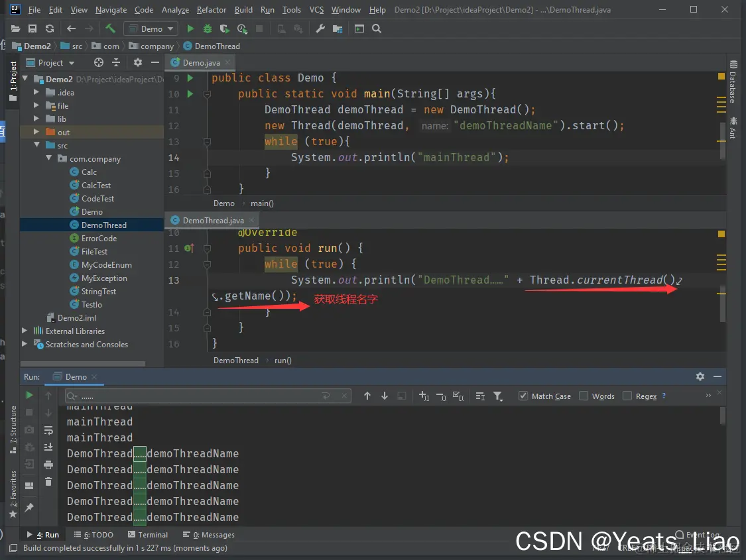Collapse the src folder
The height and width of the screenshot is (560, 746).
coord(36,145)
